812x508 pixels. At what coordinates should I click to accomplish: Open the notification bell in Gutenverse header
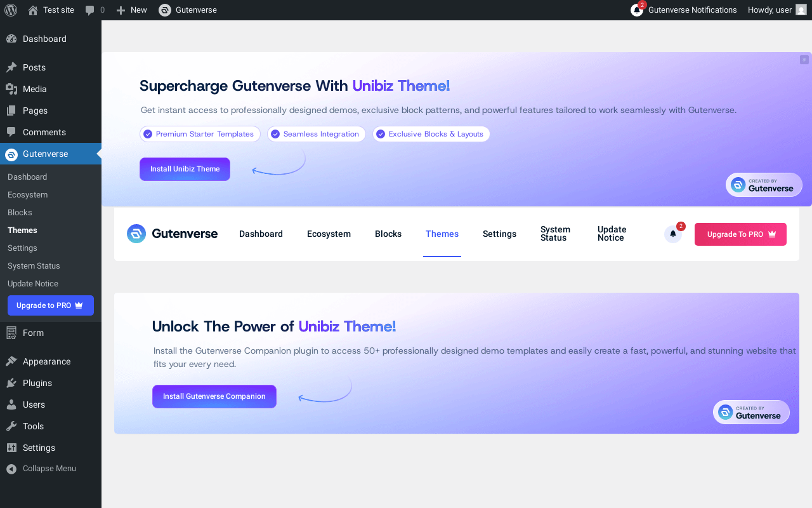point(673,234)
